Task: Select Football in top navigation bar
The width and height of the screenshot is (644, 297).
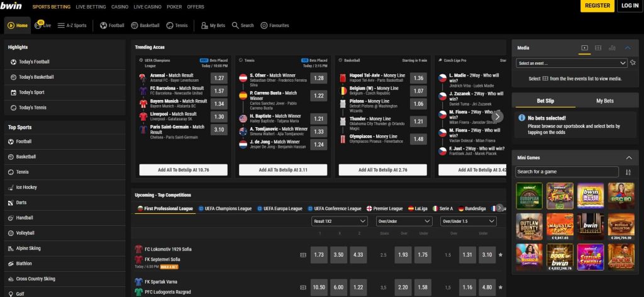Action: coord(112,25)
